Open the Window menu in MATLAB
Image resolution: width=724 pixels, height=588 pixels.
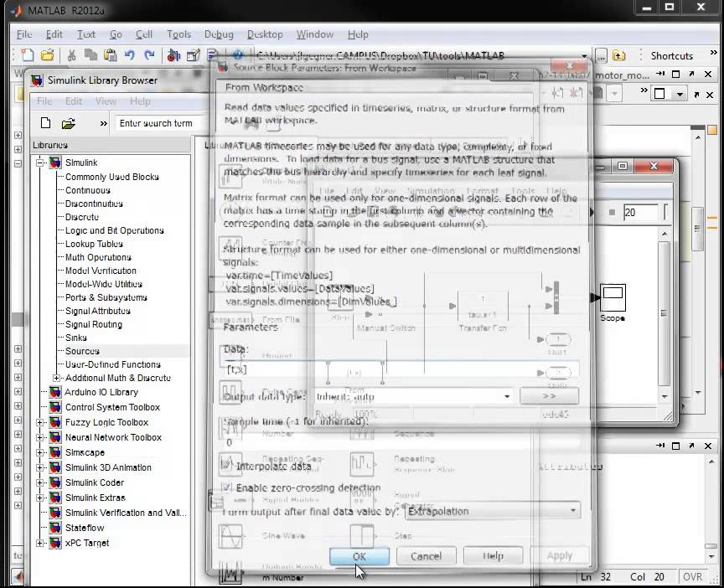tap(314, 34)
